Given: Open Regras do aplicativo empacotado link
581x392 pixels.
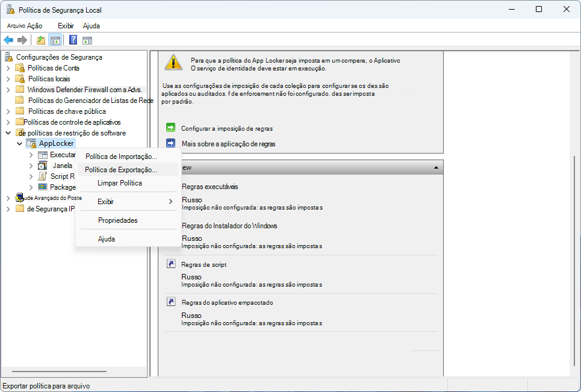Looking at the screenshot, I should click(227, 302).
